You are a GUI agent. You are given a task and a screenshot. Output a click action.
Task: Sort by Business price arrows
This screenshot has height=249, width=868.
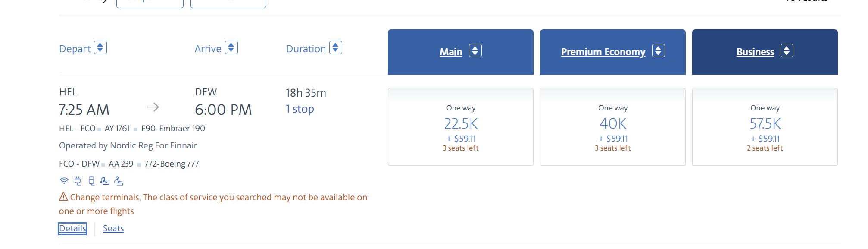787,50
